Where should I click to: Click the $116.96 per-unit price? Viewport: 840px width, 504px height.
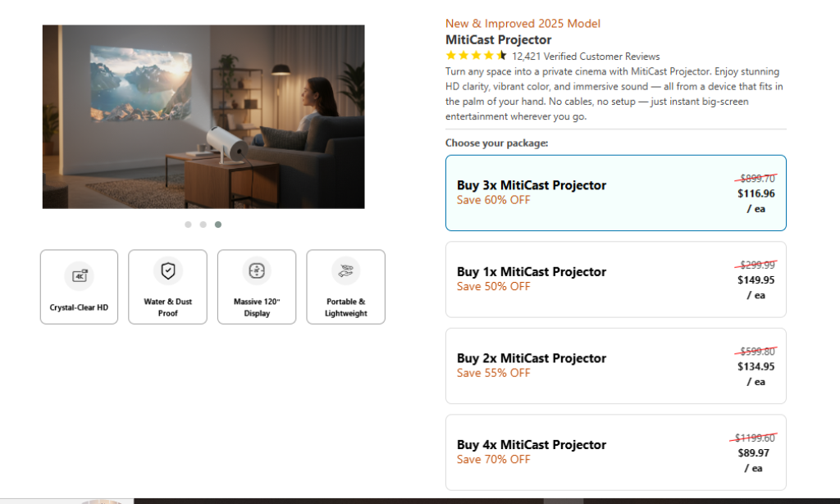tap(756, 193)
